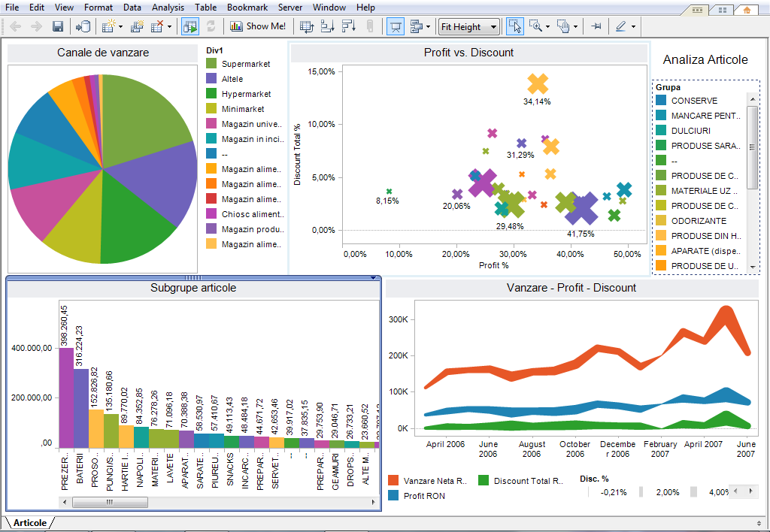Click the tall purple PREZER.. bar
770x532 pixels.
click(66, 398)
